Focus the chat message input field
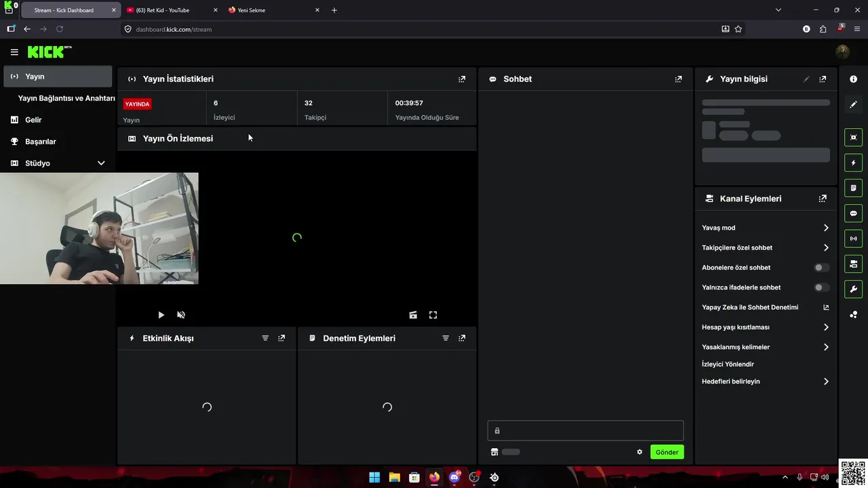Screen dimensions: 868x488 coord(585,430)
